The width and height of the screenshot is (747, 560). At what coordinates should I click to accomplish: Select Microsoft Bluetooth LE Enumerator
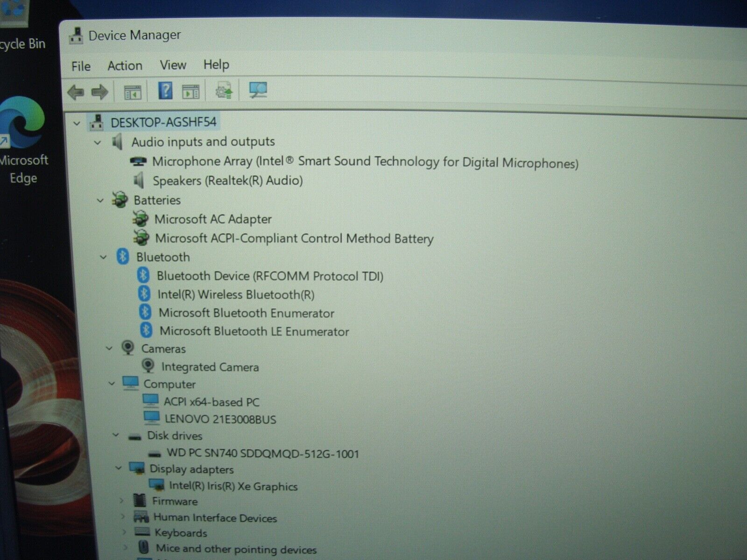point(254,331)
